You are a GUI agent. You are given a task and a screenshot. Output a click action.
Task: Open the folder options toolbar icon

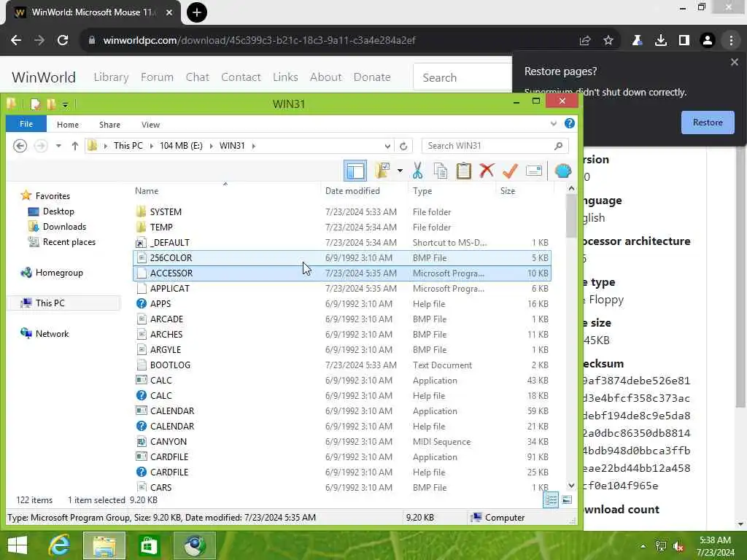tap(382, 171)
